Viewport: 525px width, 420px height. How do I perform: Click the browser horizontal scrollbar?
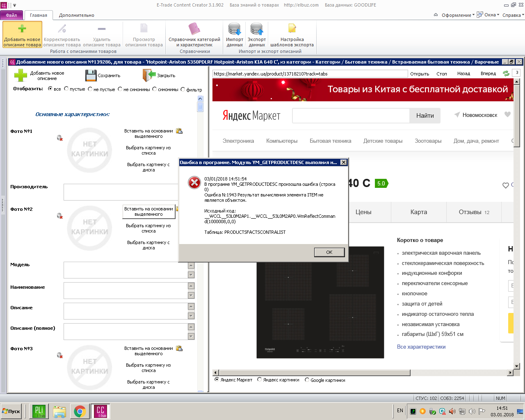point(363,373)
